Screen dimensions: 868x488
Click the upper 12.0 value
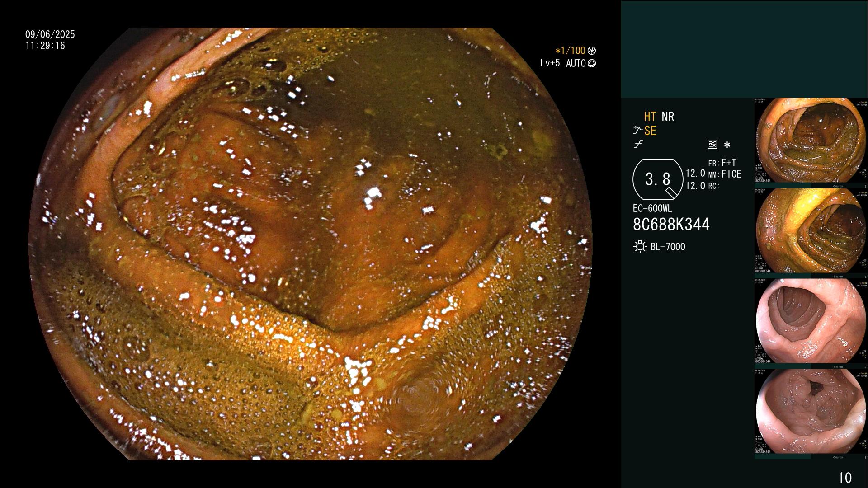click(x=695, y=174)
